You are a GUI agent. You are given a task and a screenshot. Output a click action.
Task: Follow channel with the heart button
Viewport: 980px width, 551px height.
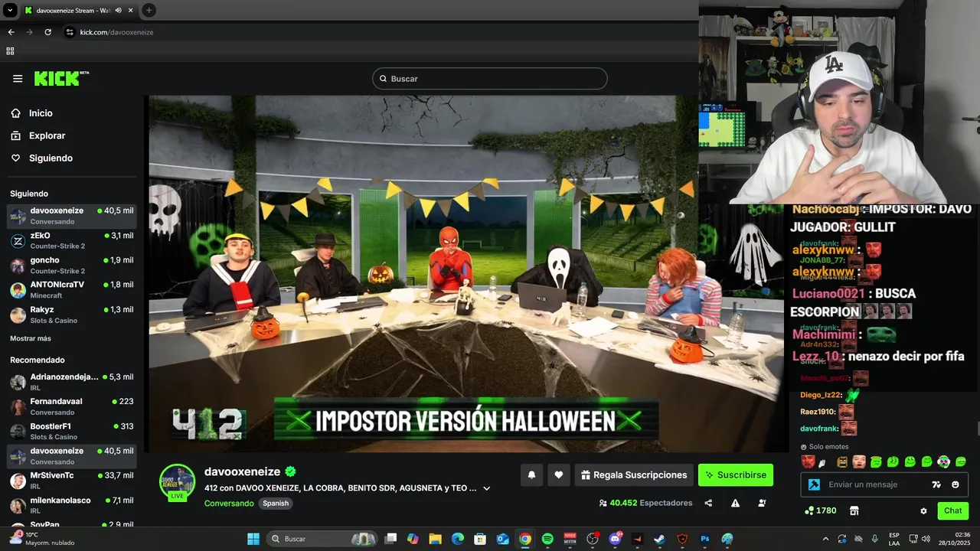point(559,475)
